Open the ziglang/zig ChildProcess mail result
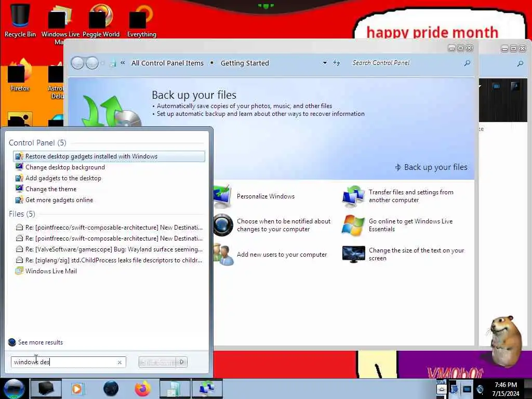Viewport: 532px width, 399px height. pyautogui.click(x=109, y=260)
